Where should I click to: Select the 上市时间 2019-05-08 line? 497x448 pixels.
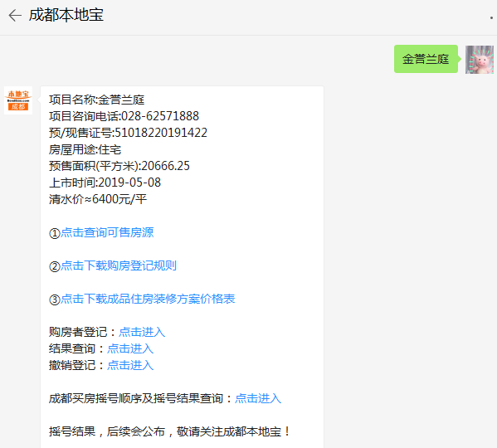[x=105, y=183]
